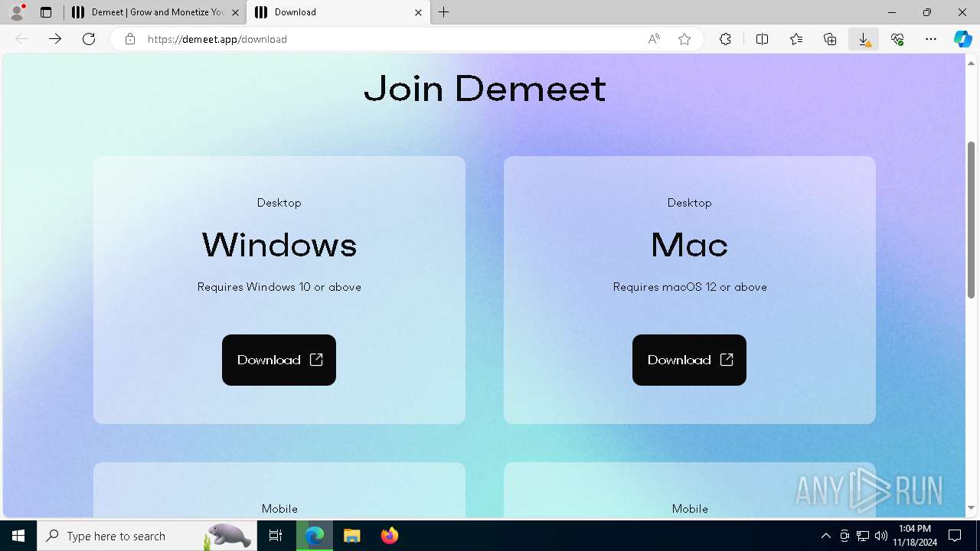Show the Downloads panel icon
Screen dimensions: 980x551
tap(864, 39)
